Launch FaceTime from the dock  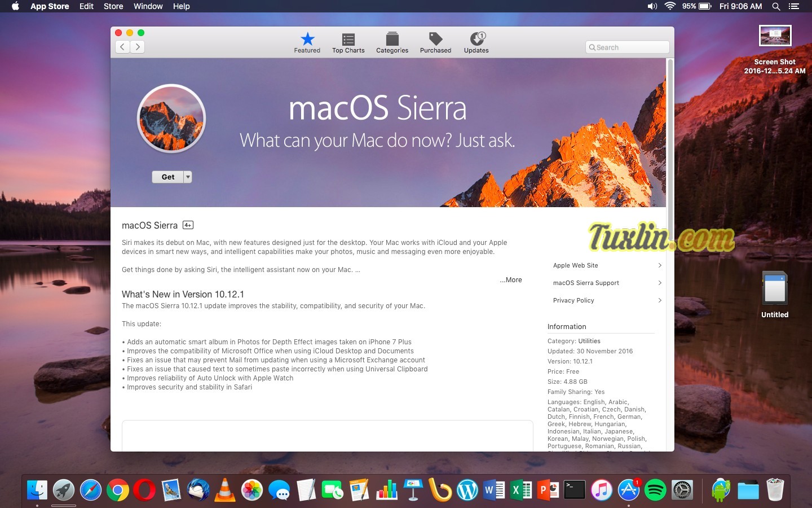point(333,490)
